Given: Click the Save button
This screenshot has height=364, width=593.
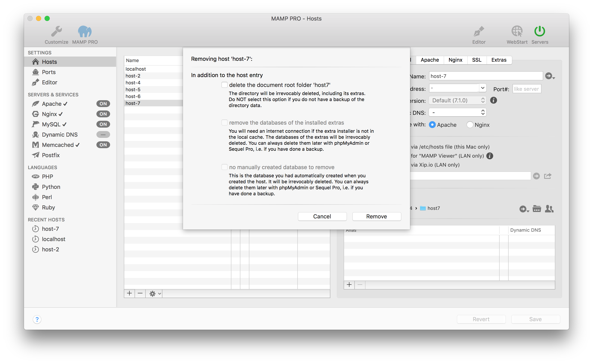Looking at the screenshot, I should pos(535,319).
